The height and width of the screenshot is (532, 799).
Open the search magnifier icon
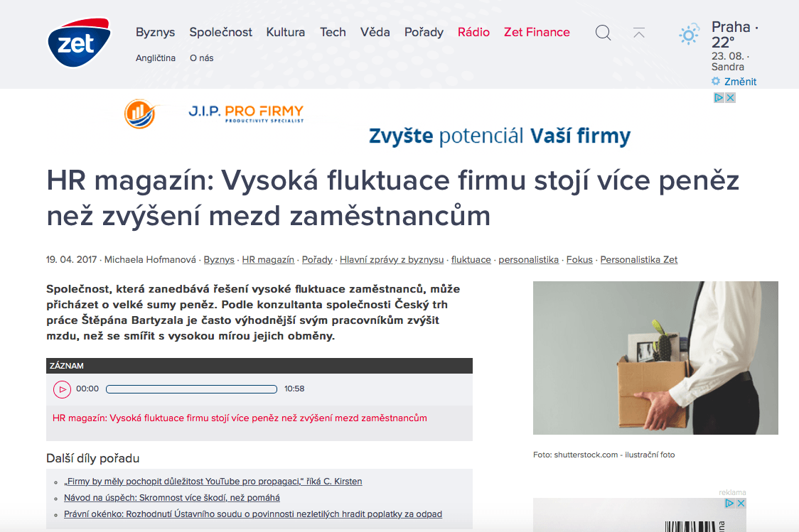[x=603, y=33]
